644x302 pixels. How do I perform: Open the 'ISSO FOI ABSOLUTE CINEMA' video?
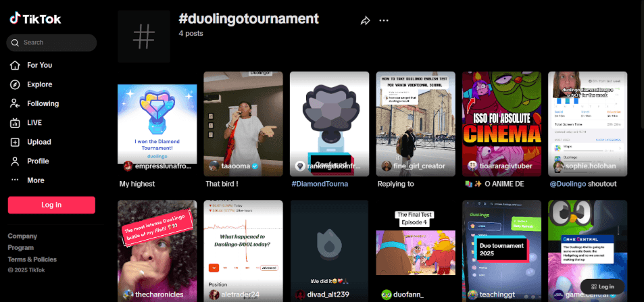(x=501, y=124)
